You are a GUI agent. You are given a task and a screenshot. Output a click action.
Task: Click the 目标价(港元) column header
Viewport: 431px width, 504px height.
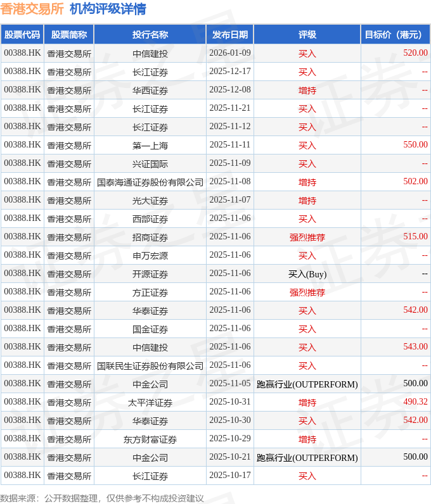click(396, 34)
